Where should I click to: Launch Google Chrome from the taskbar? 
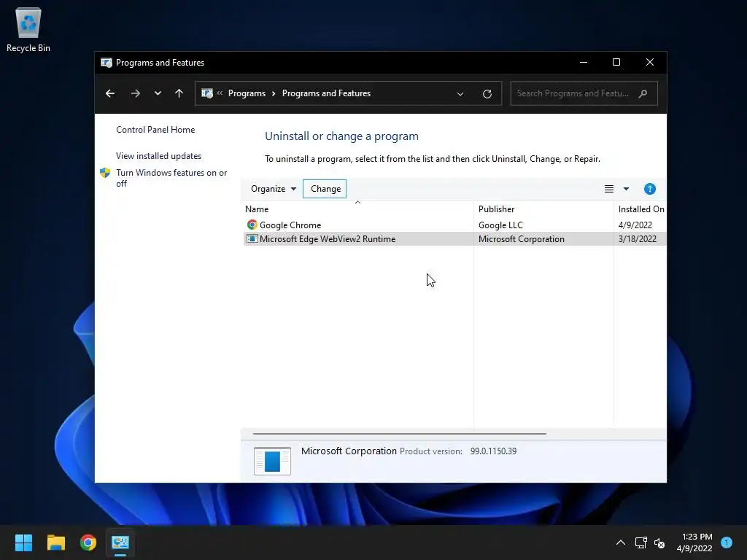(x=88, y=542)
